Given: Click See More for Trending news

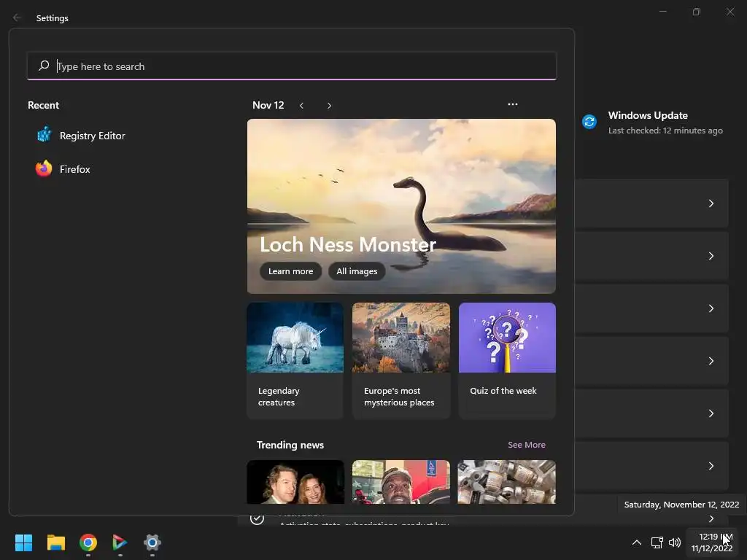Looking at the screenshot, I should click(x=527, y=445).
